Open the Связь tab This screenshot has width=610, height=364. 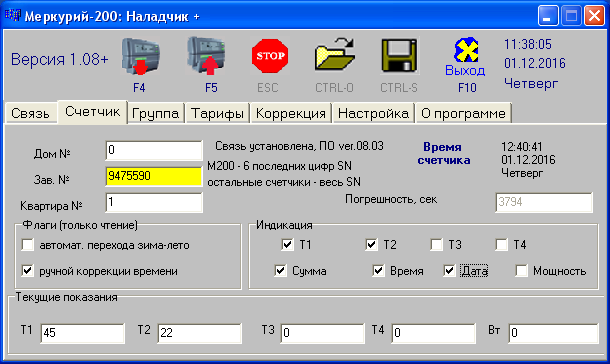click(x=30, y=114)
